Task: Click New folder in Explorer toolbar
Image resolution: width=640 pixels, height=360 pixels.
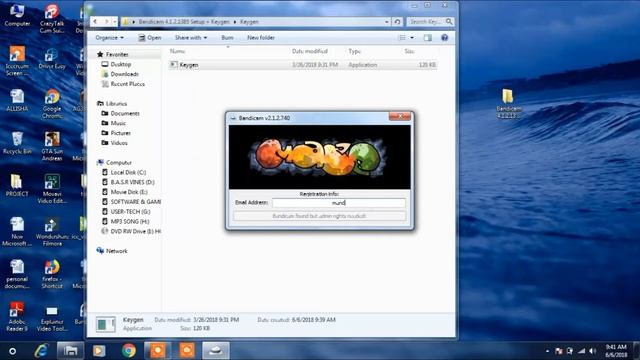Action: pos(261,38)
